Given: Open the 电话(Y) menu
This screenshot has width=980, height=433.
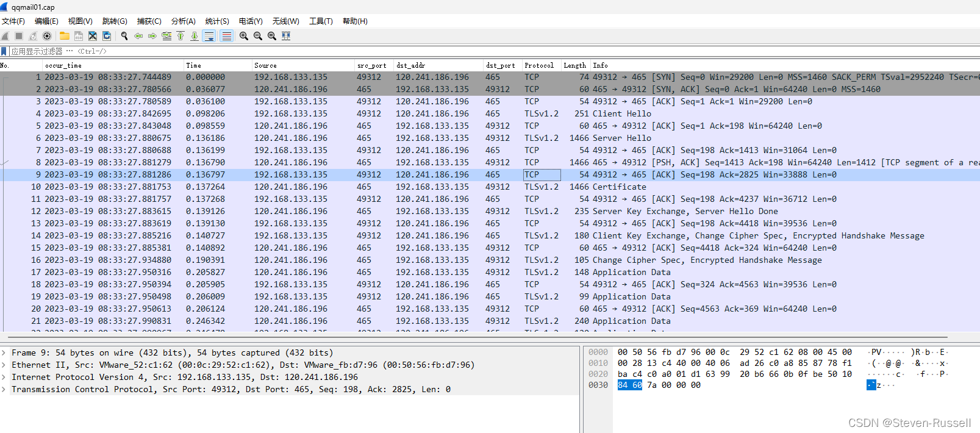Looking at the screenshot, I should point(251,21).
